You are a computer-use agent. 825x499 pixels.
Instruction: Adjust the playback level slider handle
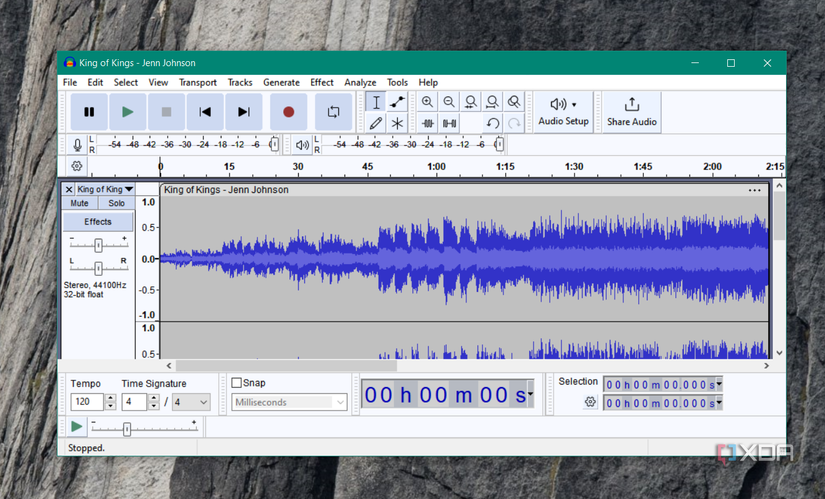coord(499,144)
